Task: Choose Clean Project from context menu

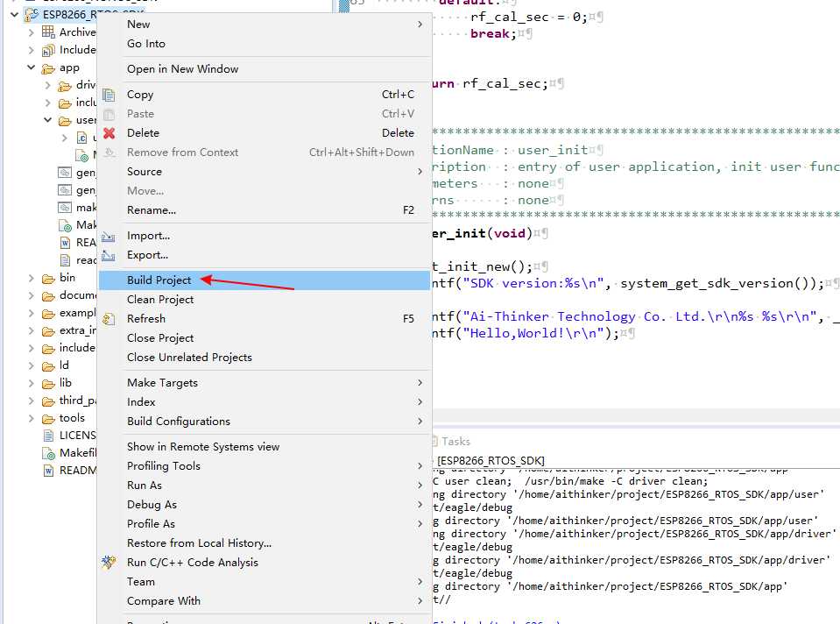Action: point(265,300)
